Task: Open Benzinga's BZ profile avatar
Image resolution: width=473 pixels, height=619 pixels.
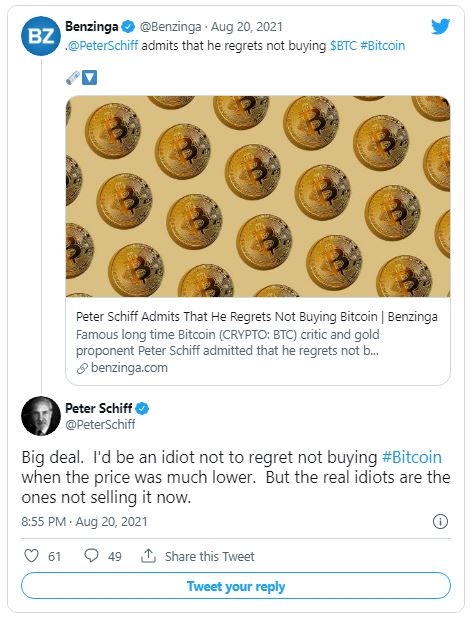Action: [41, 36]
